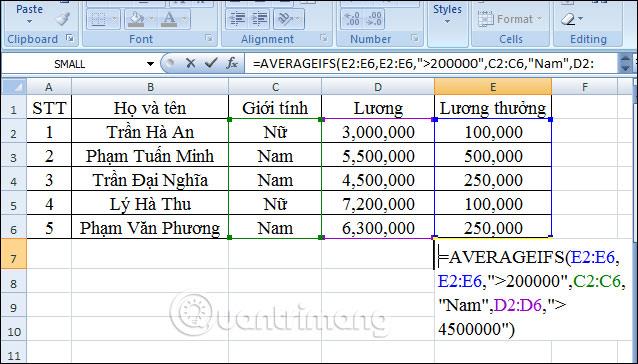Image resolution: width=638 pixels, height=364 pixels.
Task: Open the Borders dropdown arrow
Action: 114,19
